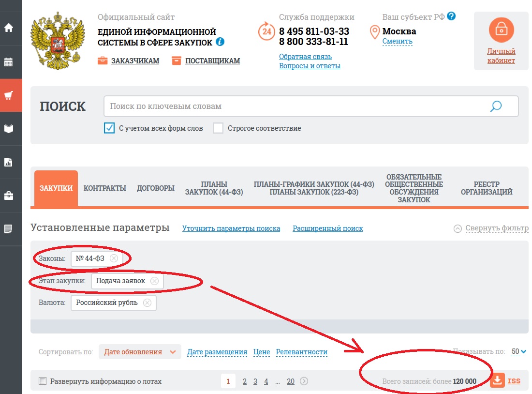Open Личный кабинет lock icon
532x394 pixels.
click(x=501, y=30)
